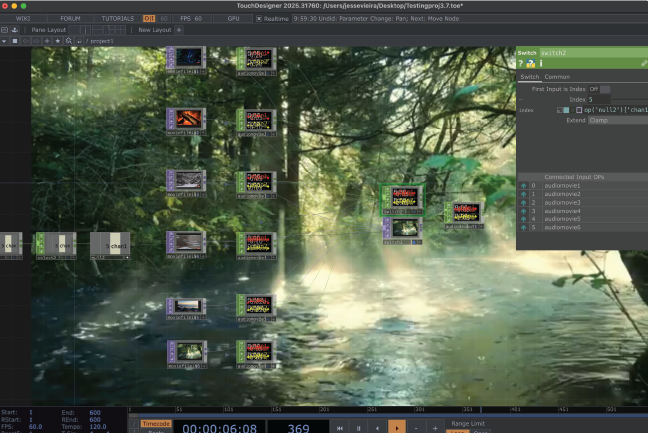Open the operator help question mark icon
The image size is (648, 433).
[521, 63]
